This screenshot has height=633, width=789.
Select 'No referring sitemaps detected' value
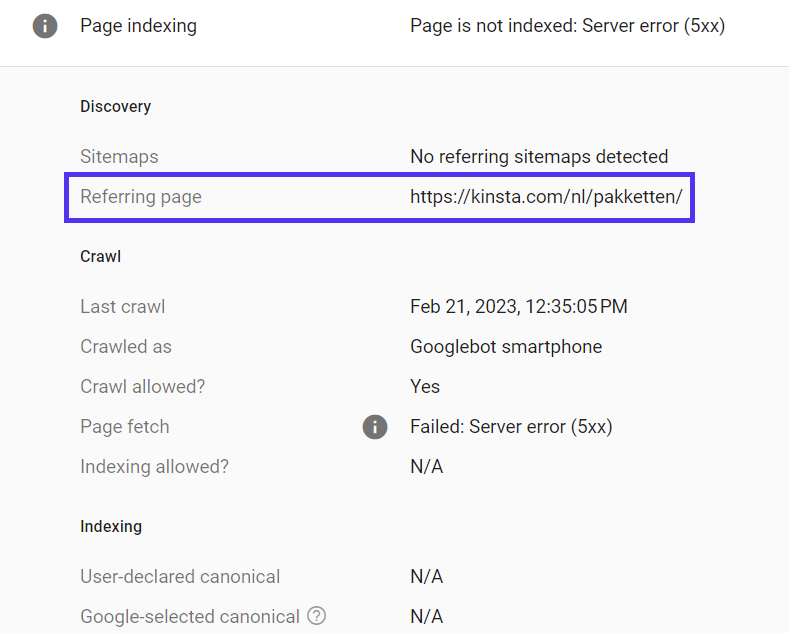[x=539, y=156]
